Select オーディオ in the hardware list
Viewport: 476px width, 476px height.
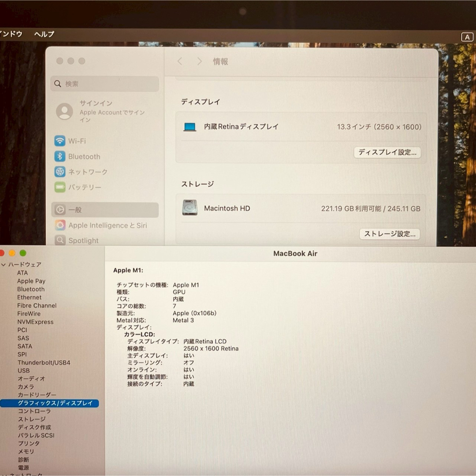pos(32,379)
